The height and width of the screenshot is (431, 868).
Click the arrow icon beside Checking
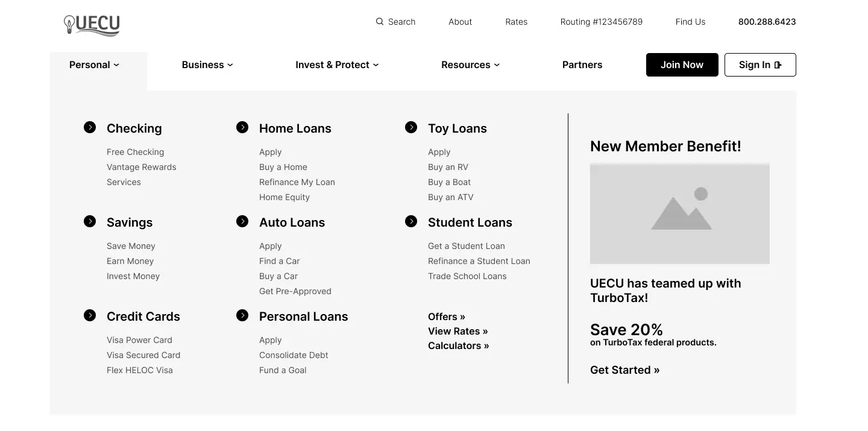point(90,127)
